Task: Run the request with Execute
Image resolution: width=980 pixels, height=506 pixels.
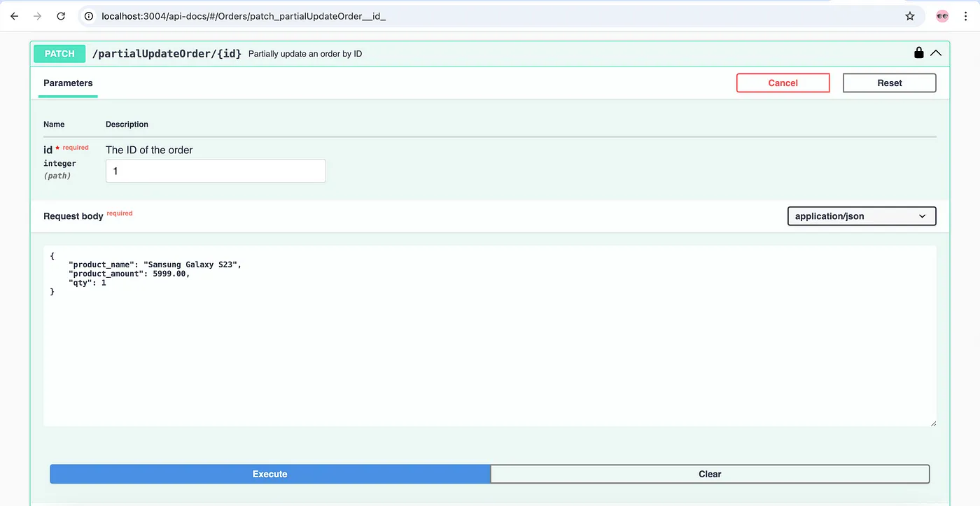Action: point(270,474)
